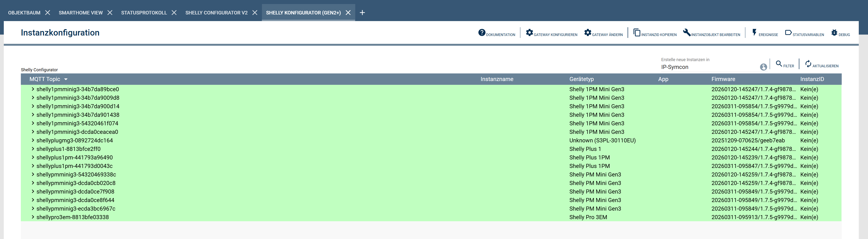Switch to the Objektbaum tab
The height and width of the screenshot is (239, 868).
pyautogui.click(x=24, y=13)
